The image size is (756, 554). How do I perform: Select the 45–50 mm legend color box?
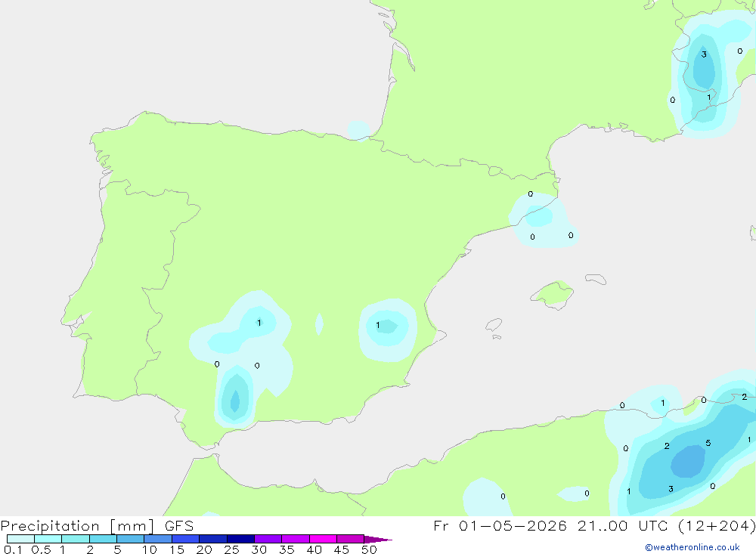click(350, 539)
